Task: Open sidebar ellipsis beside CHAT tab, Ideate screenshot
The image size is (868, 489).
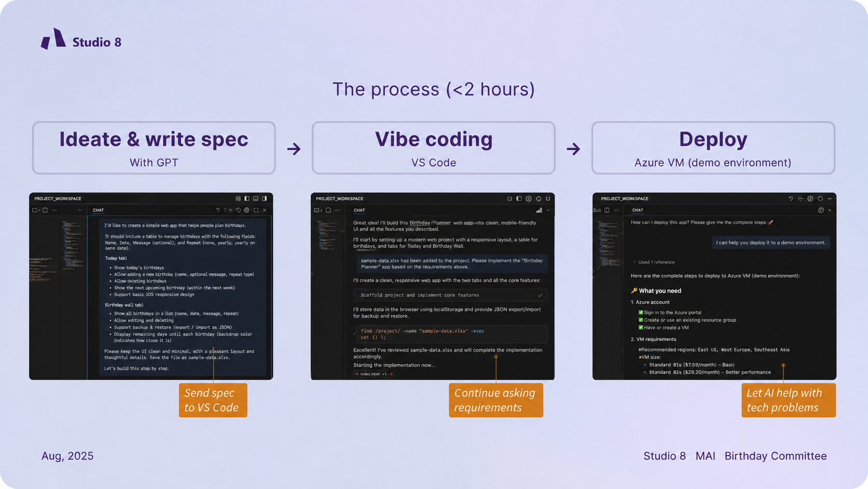Action: point(79,210)
